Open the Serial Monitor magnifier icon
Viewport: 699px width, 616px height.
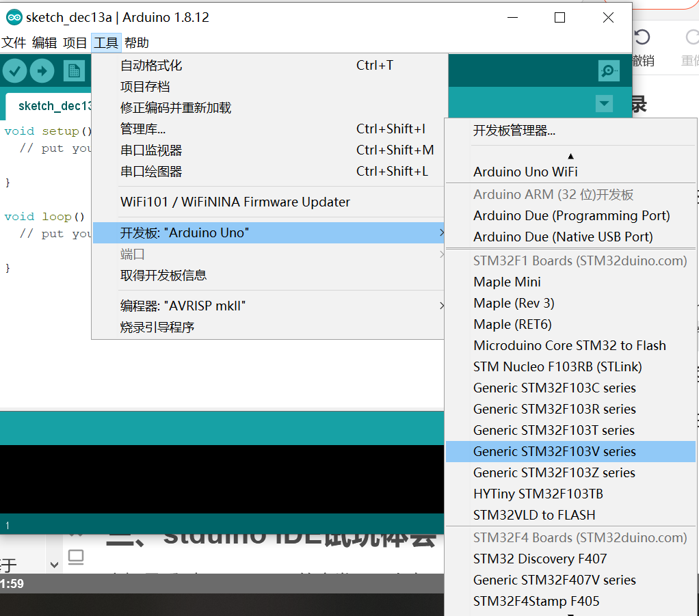click(609, 70)
